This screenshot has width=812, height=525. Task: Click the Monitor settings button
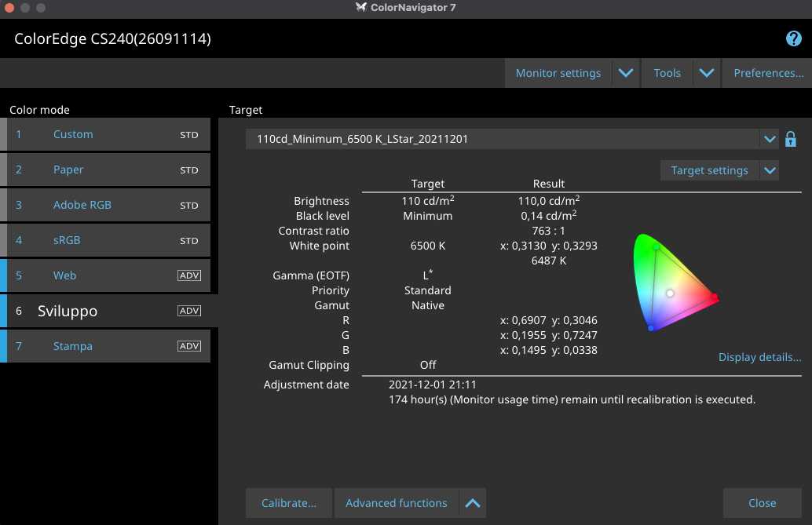point(558,73)
